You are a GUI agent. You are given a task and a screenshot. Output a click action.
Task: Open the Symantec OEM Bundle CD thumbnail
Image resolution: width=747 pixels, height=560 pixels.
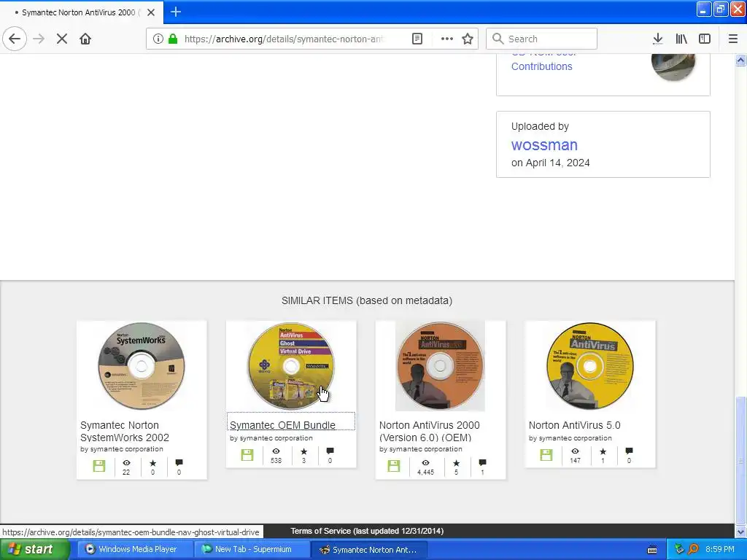(x=290, y=366)
